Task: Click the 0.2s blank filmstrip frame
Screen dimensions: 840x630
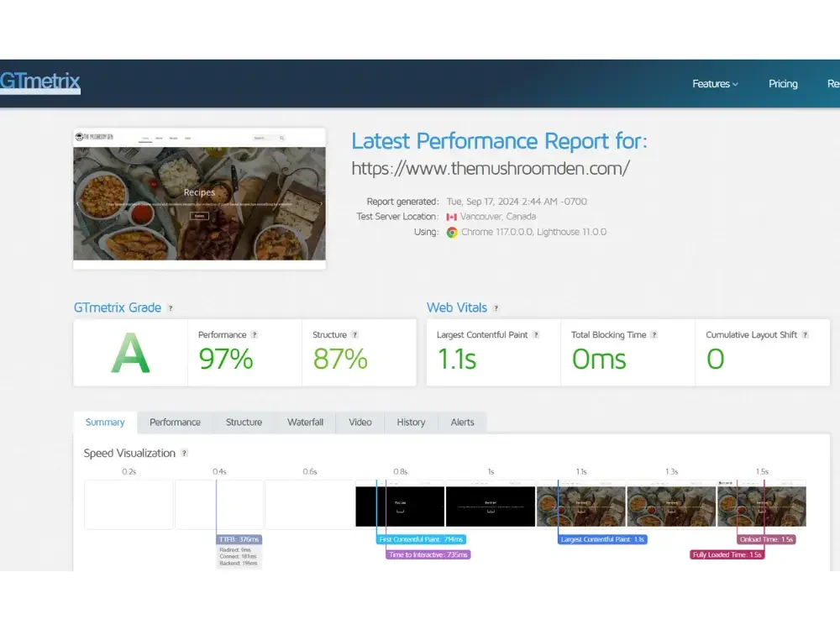Action: [129, 503]
